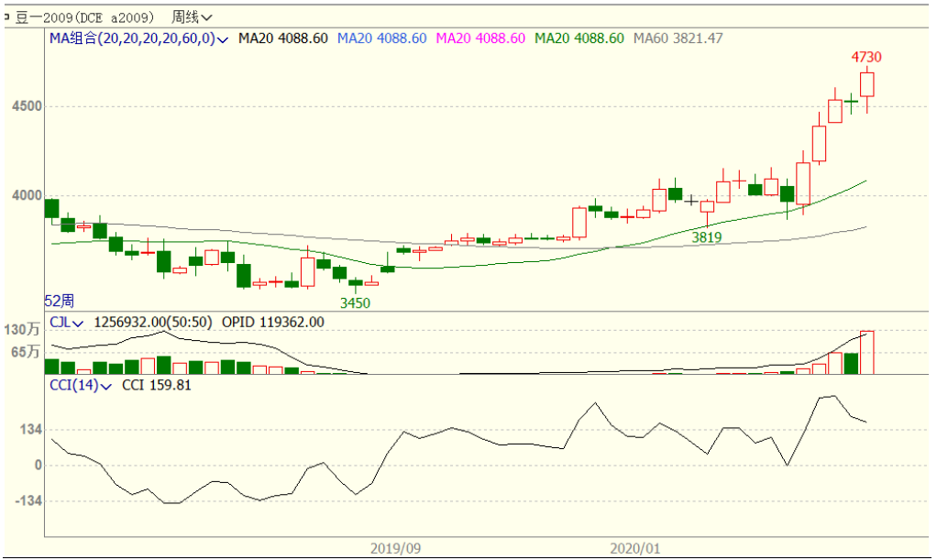Viewport: 937px width, 560px height.
Task: Click the 0 CCI axis label
Action: click(39, 465)
